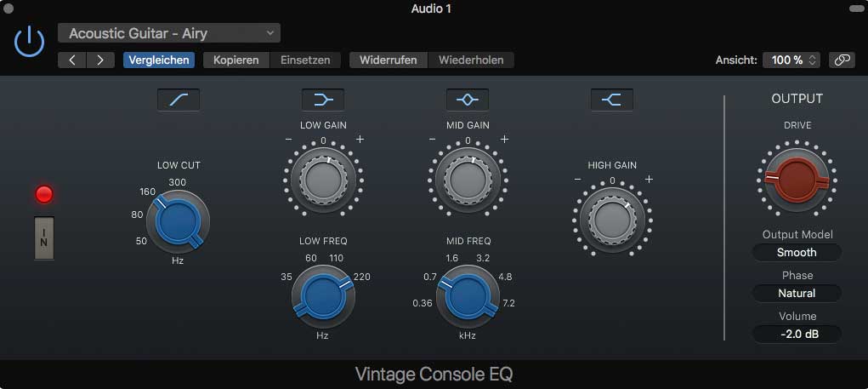Open the Output Model Smooth dropdown
This screenshot has width=868, height=389.
(797, 252)
